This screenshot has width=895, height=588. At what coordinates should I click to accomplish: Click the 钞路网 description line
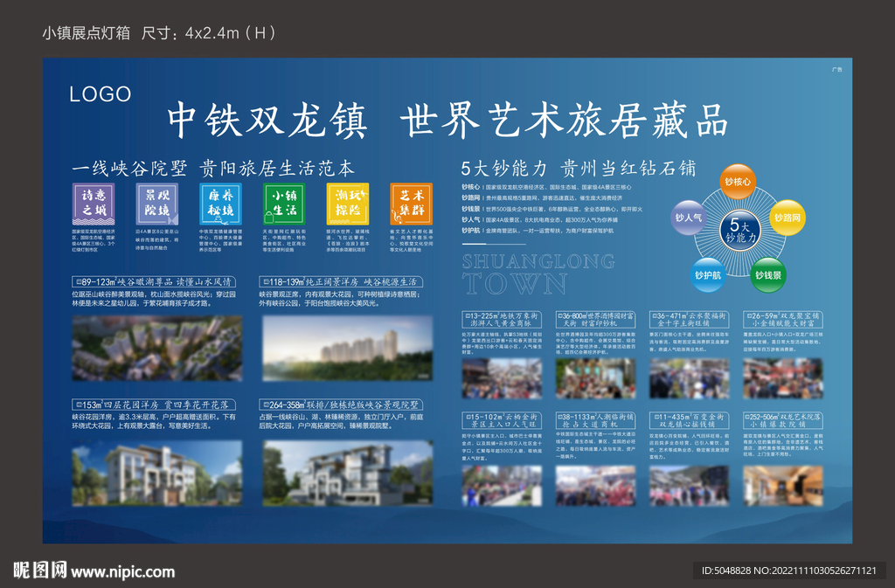click(542, 198)
